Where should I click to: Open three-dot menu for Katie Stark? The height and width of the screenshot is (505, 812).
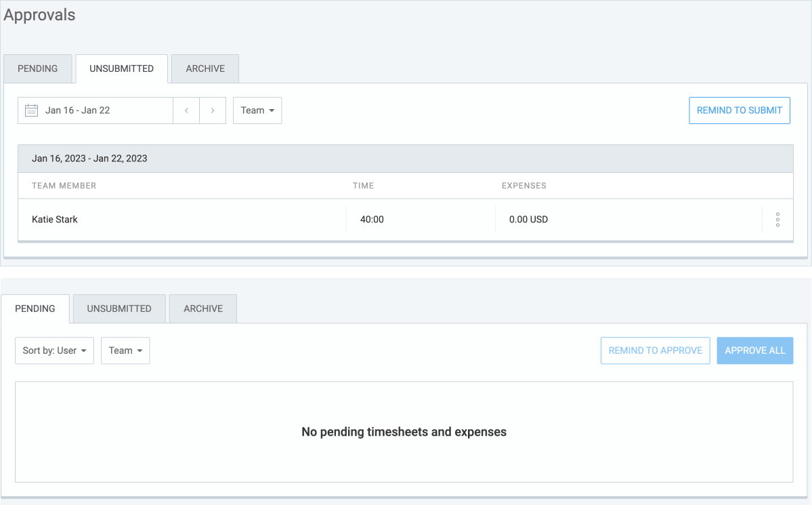tap(777, 220)
